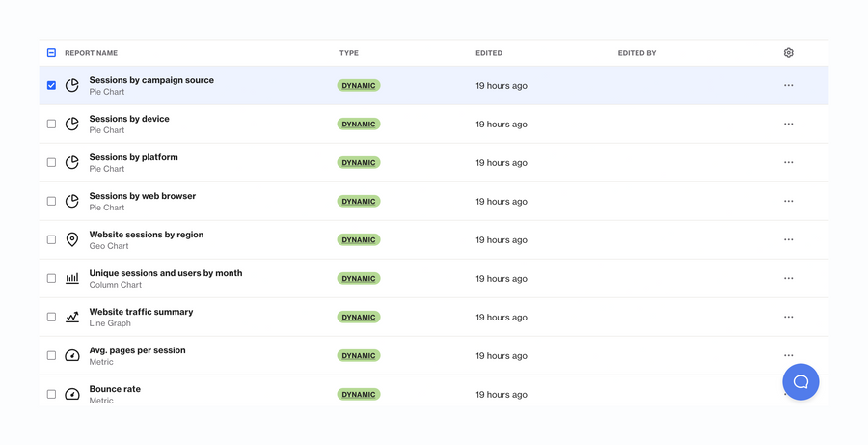The width and height of the screenshot is (868, 445).
Task: Check Unique sessions and users by month checkbox
Action: [x=51, y=278]
